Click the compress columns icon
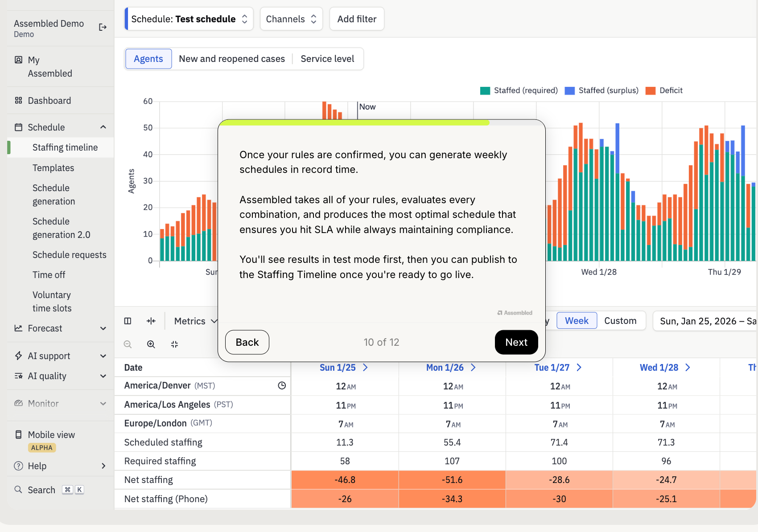Screen dimensions: 758x532 [151, 321]
